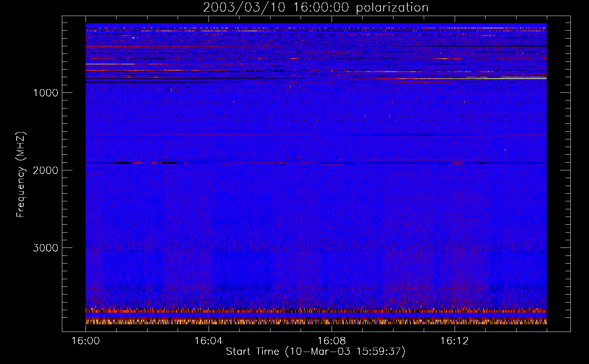Image resolution: width=589 pixels, height=364 pixels.
Task: Click the 'Start Time (10-Mar-03 15:59:37)' caption
Action: (316, 352)
